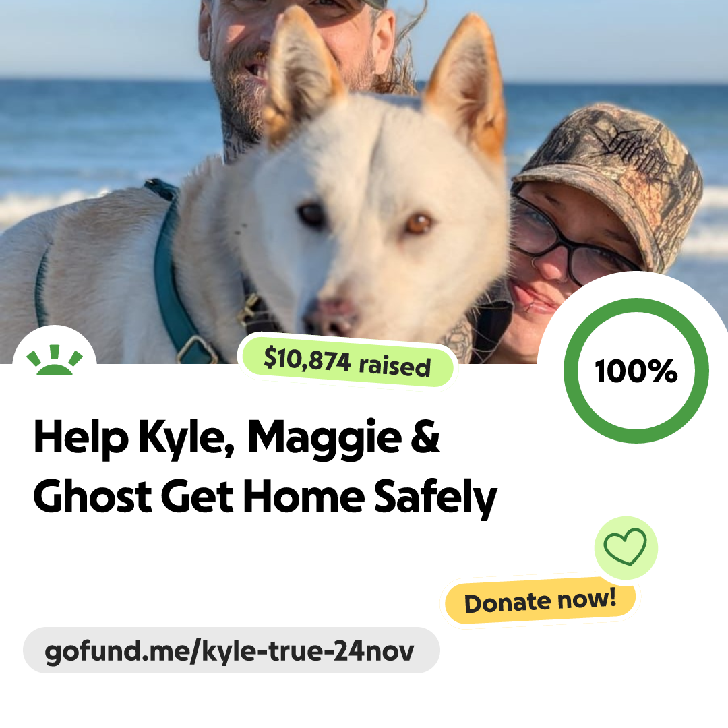This screenshot has height=728, width=728.
Task: Click the GoFundMe sunburst logo
Action: pos(55,360)
